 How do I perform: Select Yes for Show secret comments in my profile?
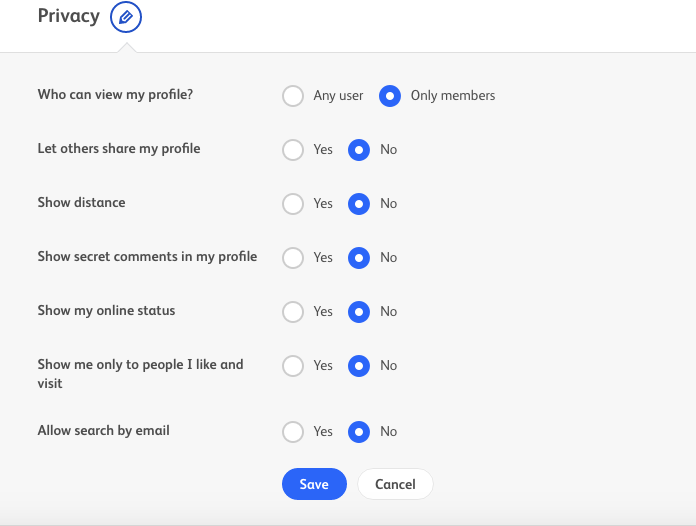click(293, 258)
